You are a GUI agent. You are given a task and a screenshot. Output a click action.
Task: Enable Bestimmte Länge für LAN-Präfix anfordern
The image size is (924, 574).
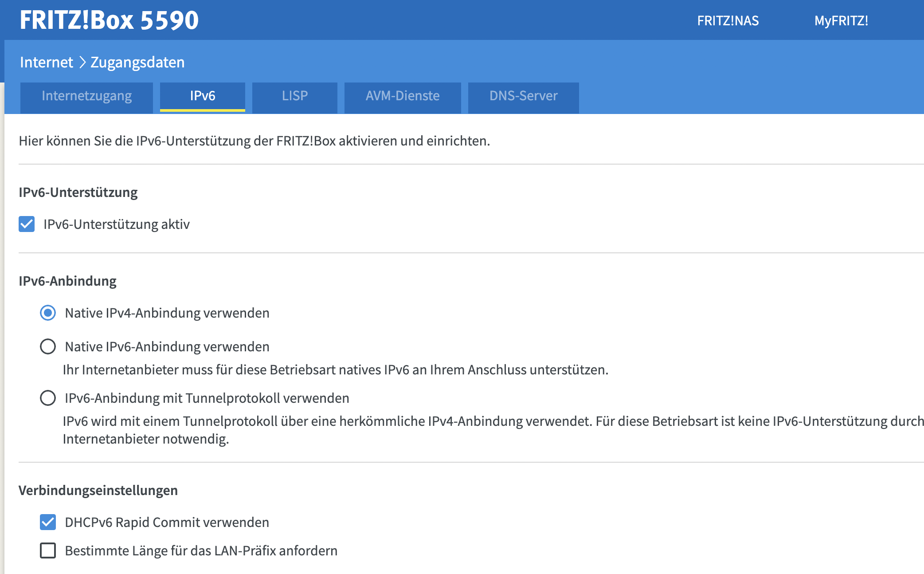[x=48, y=550]
